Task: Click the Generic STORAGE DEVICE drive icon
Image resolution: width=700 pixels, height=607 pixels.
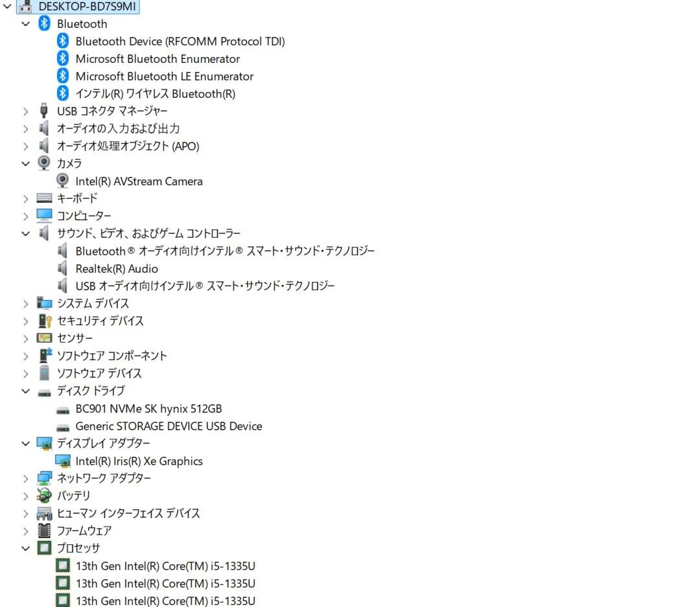Action: tap(63, 428)
